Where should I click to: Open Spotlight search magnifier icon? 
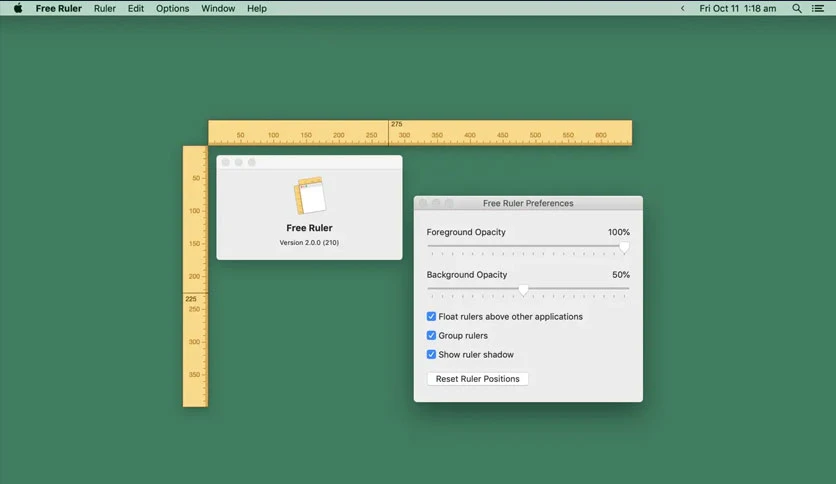pyautogui.click(x=797, y=9)
